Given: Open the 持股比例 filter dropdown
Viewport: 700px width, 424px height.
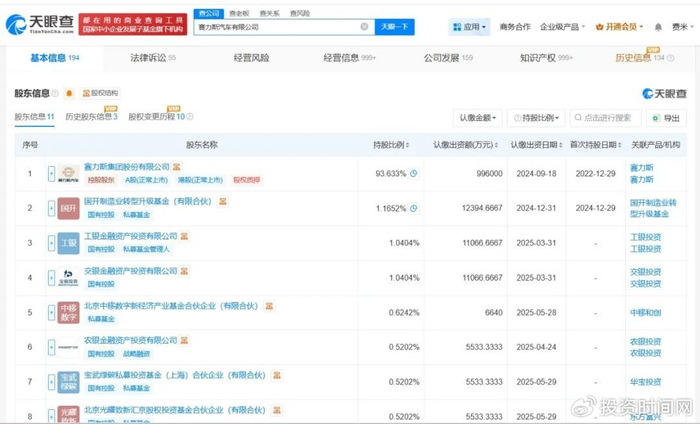Looking at the screenshot, I should click(x=535, y=118).
